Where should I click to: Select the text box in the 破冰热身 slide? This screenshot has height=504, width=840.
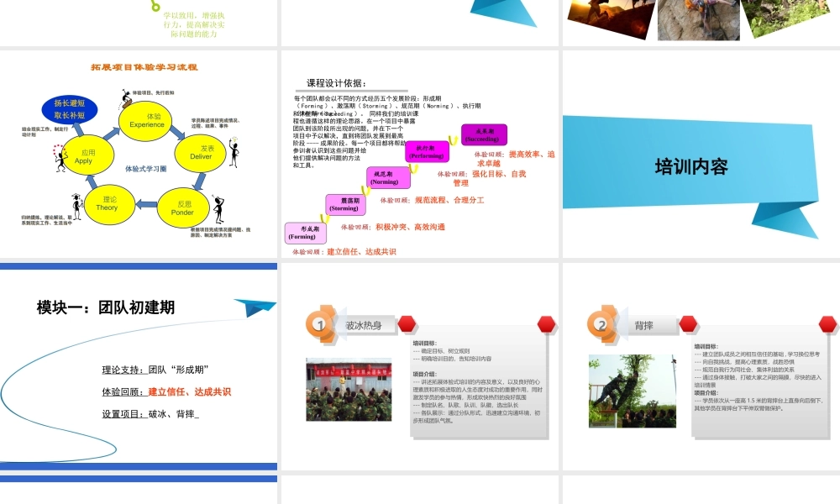coord(479,381)
